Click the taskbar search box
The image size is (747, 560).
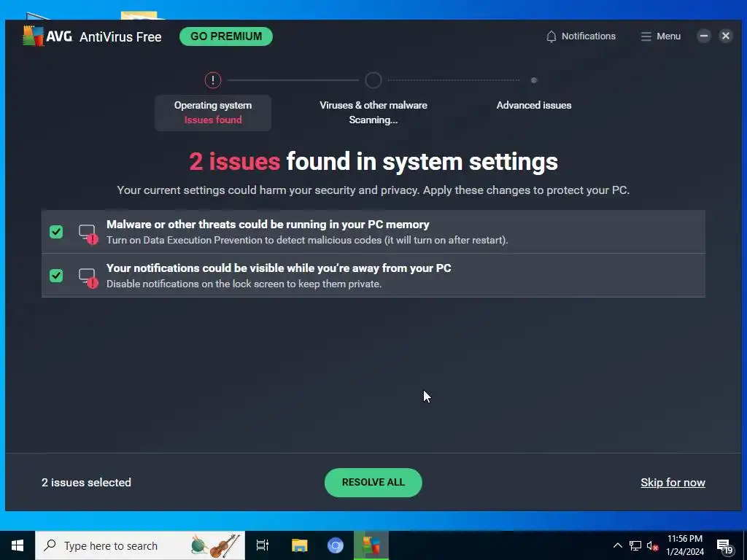[140, 545]
